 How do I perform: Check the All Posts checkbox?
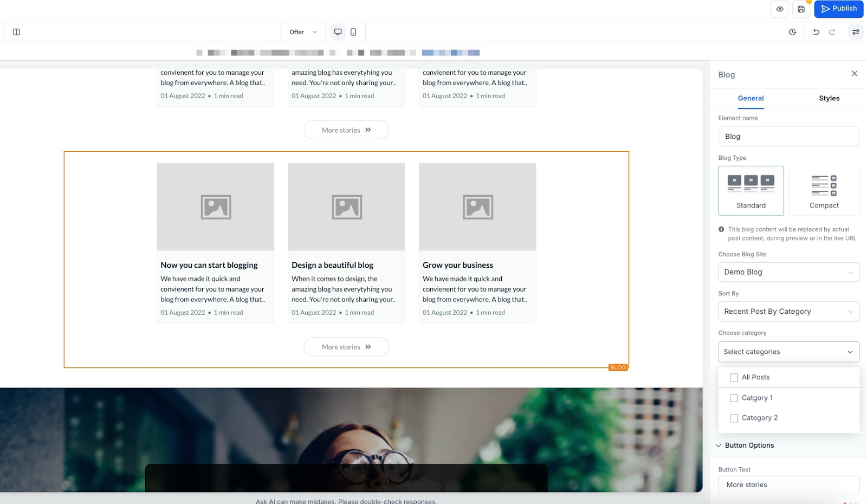734,378
